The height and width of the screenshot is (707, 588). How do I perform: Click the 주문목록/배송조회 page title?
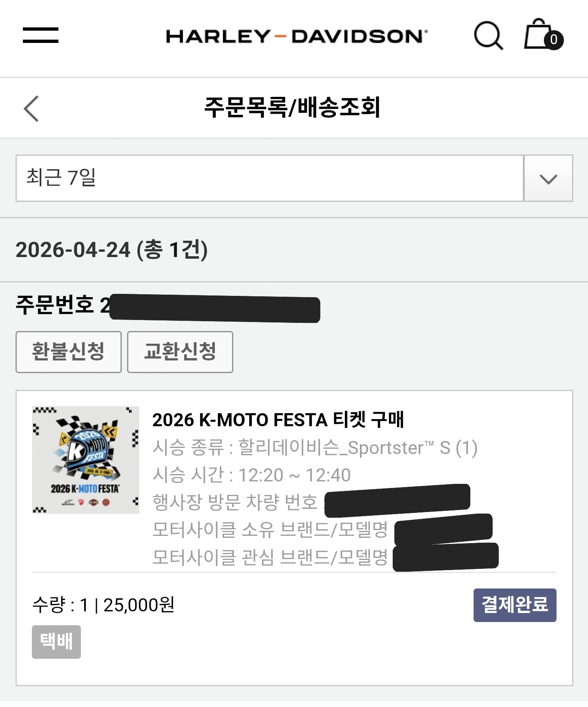click(293, 108)
